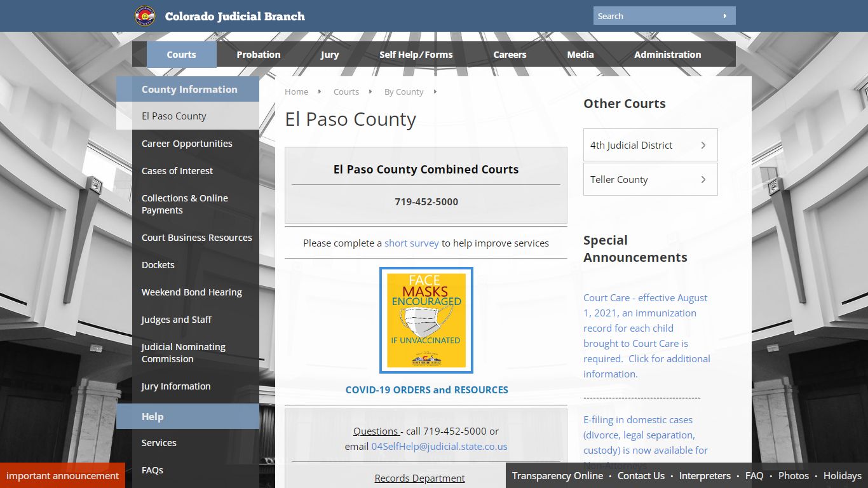Select El Paso County in sidebar
The image size is (868, 488).
(187, 116)
